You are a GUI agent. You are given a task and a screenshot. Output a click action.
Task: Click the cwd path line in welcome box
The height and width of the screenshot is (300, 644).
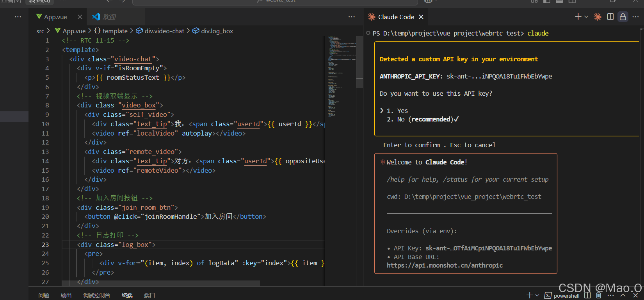pos(464,196)
